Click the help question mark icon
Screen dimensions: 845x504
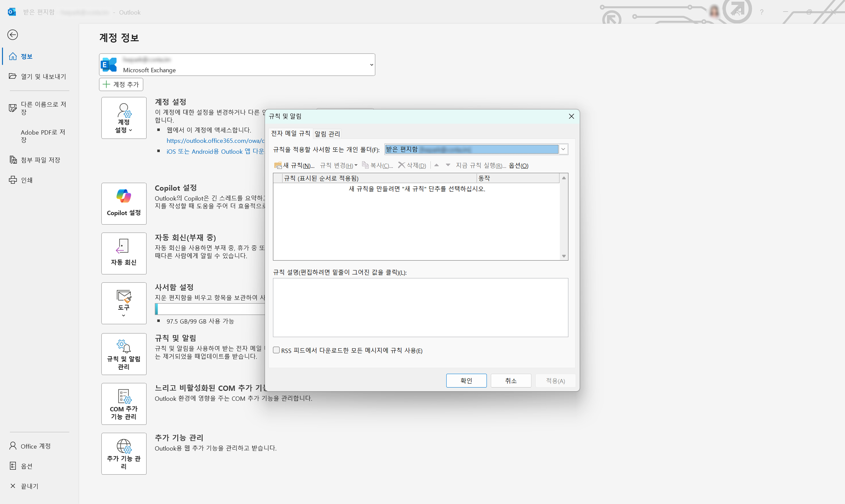click(x=761, y=12)
